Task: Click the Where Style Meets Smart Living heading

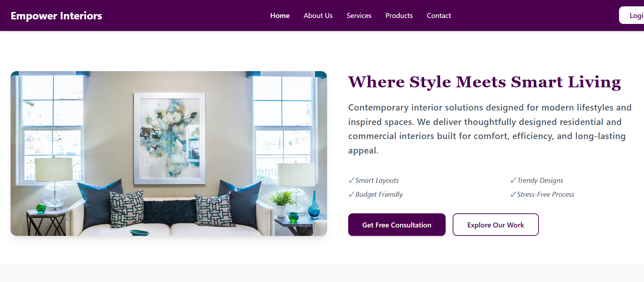Action: coord(485,82)
